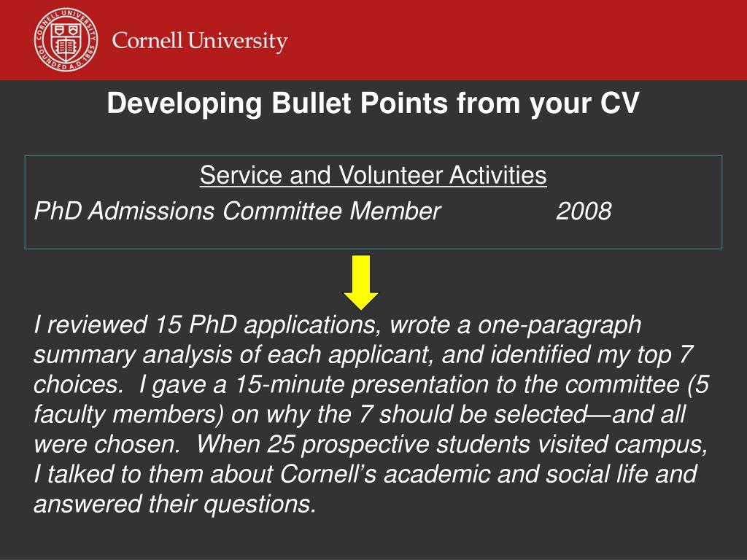Click the Cornell University wordmark text
This screenshot has width=747, height=560.
coord(200,41)
